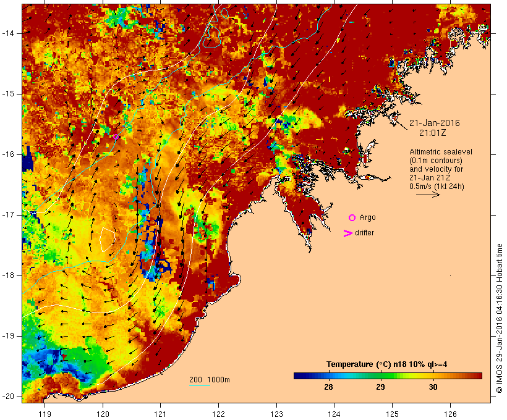507x420 pixels.
Task: Click the 124 longitude axis label
Action: [x=334, y=414]
